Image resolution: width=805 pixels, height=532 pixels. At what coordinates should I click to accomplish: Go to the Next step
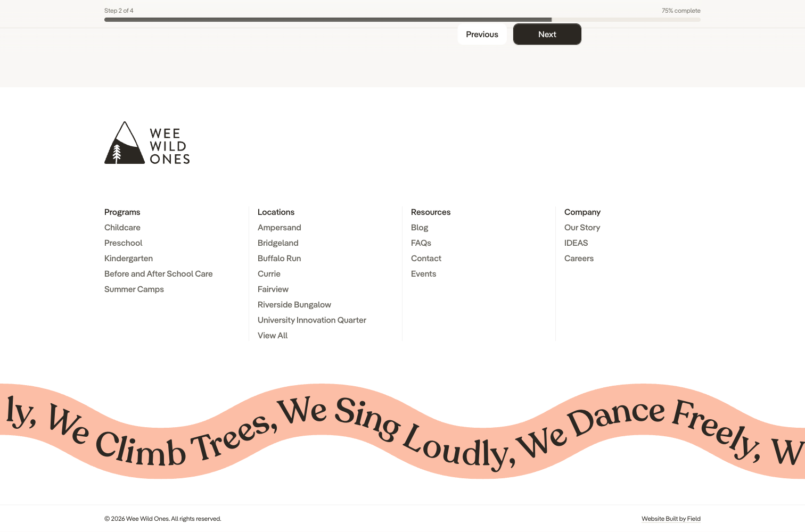(x=547, y=34)
